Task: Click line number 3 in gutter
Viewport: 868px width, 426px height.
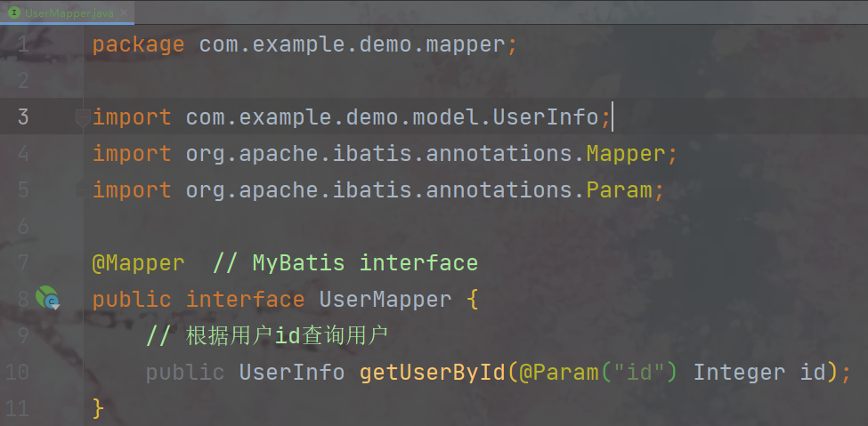Action: pyautogui.click(x=22, y=117)
